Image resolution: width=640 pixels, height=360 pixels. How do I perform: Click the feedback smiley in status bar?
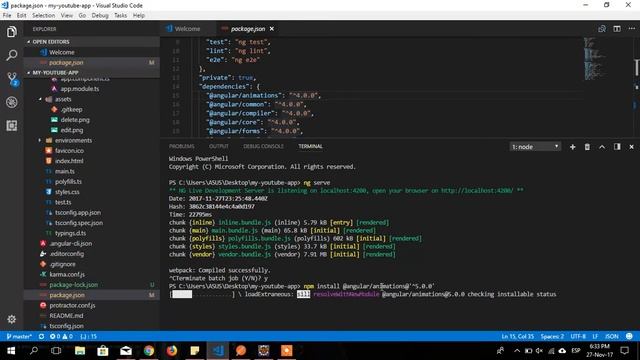pos(629,336)
